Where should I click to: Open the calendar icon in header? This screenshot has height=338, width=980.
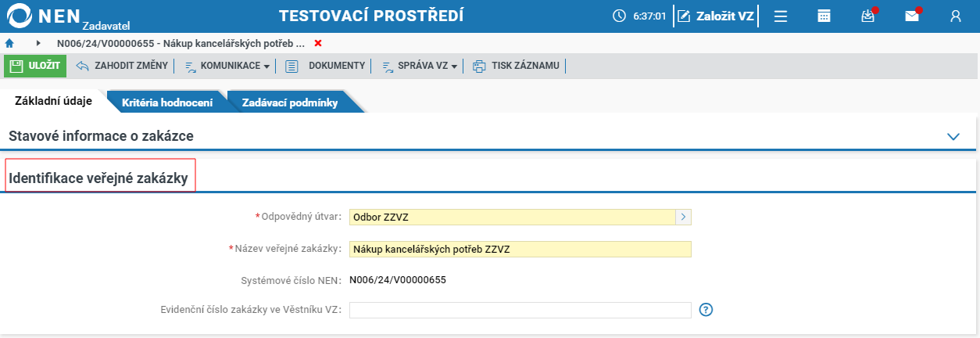(x=824, y=16)
